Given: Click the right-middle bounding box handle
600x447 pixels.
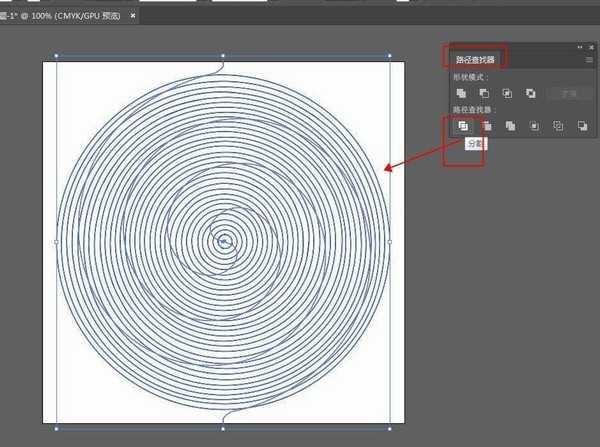Looking at the screenshot, I should pos(389,242).
